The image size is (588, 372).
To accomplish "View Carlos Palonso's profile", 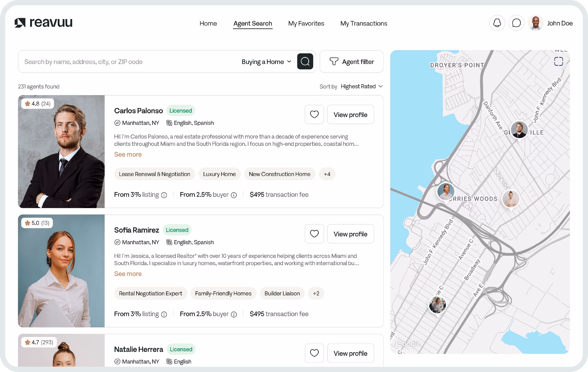I will pyautogui.click(x=350, y=115).
